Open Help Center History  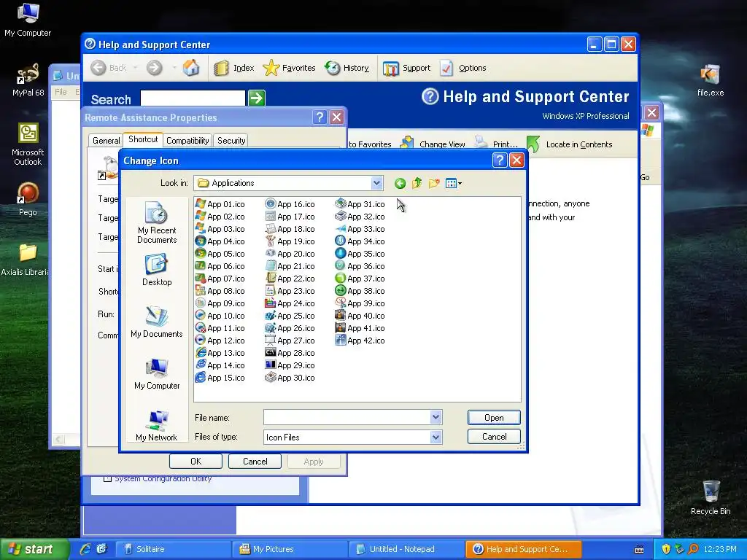point(347,68)
